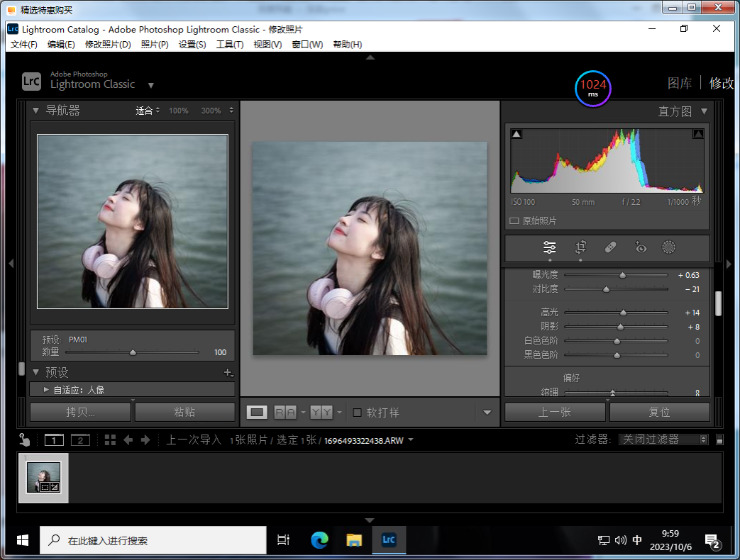Collapse the 导航器 navigator panel
The image size is (740, 560).
(x=35, y=111)
